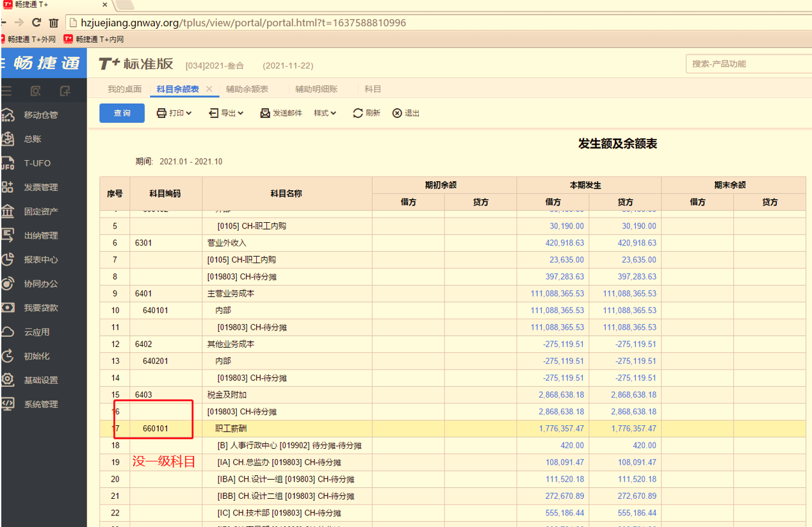The height and width of the screenshot is (527, 812).
Task: Select account code 640201
Action: pyautogui.click(x=156, y=361)
